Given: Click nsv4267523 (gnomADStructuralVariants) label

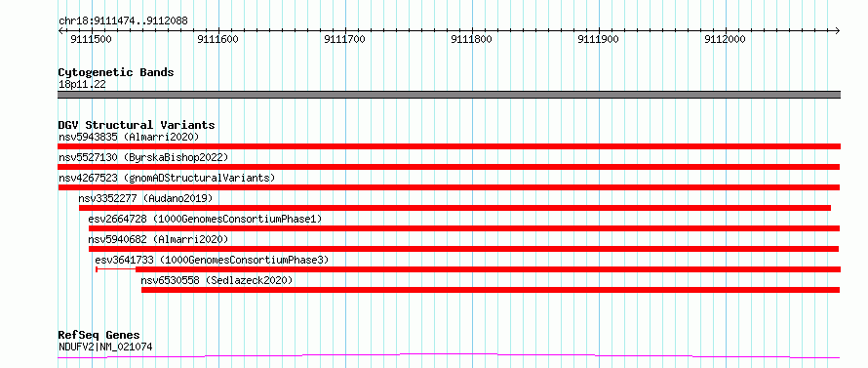Looking at the screenshot, I should coord(167,178).
